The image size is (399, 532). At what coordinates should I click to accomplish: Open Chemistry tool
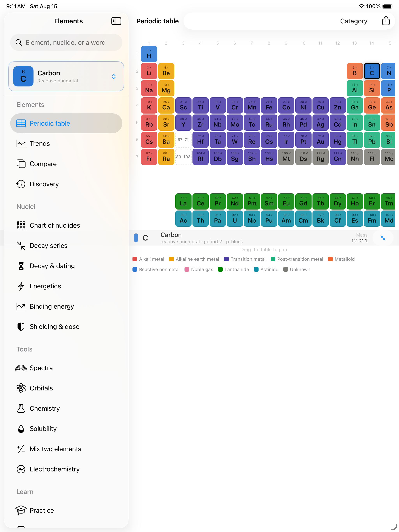click(66, 408)
